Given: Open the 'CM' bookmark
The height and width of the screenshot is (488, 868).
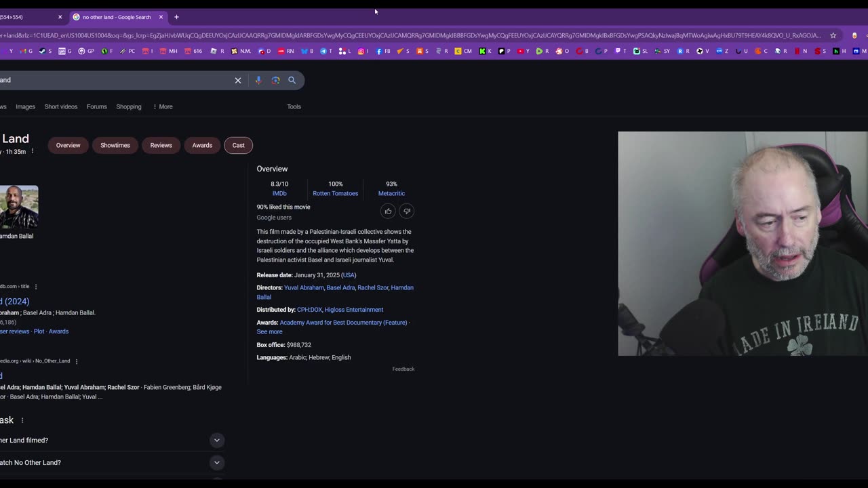Looking at the screenshot, I should point(464,51).
